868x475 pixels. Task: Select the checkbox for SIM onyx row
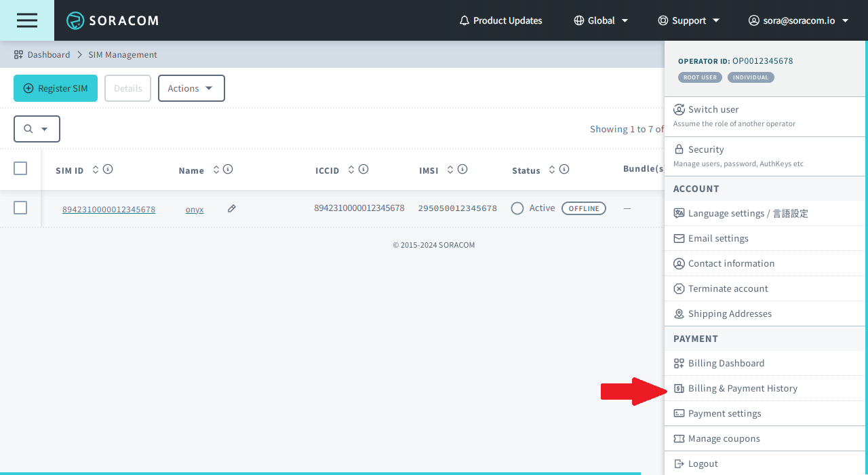point(20,208)
